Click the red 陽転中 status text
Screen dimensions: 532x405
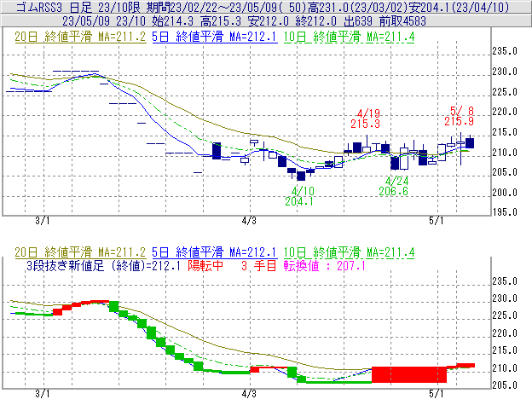pyautogui.click(x=205, y=265)
